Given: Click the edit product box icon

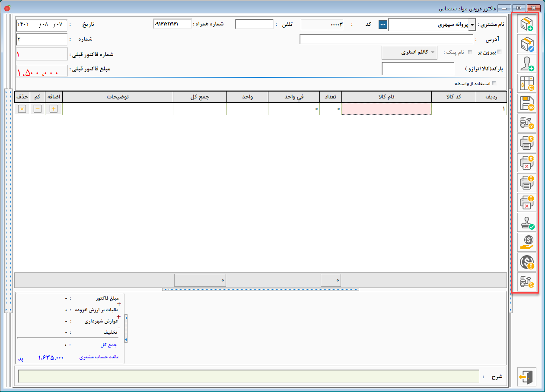Looking at the screenshot, I should (x=526, y=44).
